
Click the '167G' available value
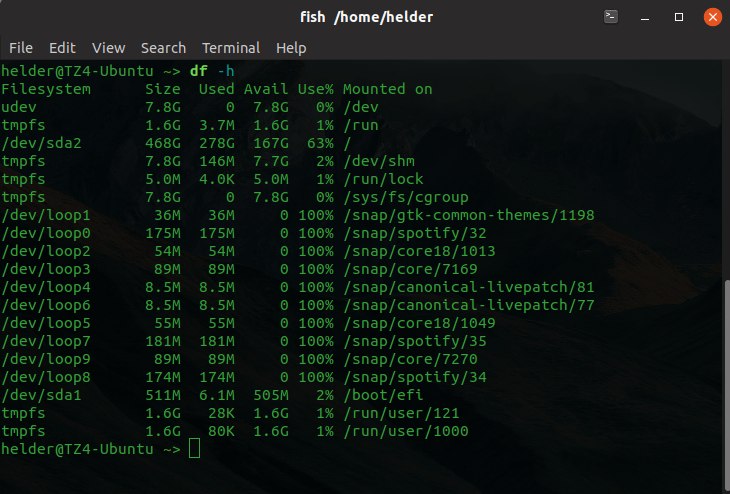coord(270,143)
